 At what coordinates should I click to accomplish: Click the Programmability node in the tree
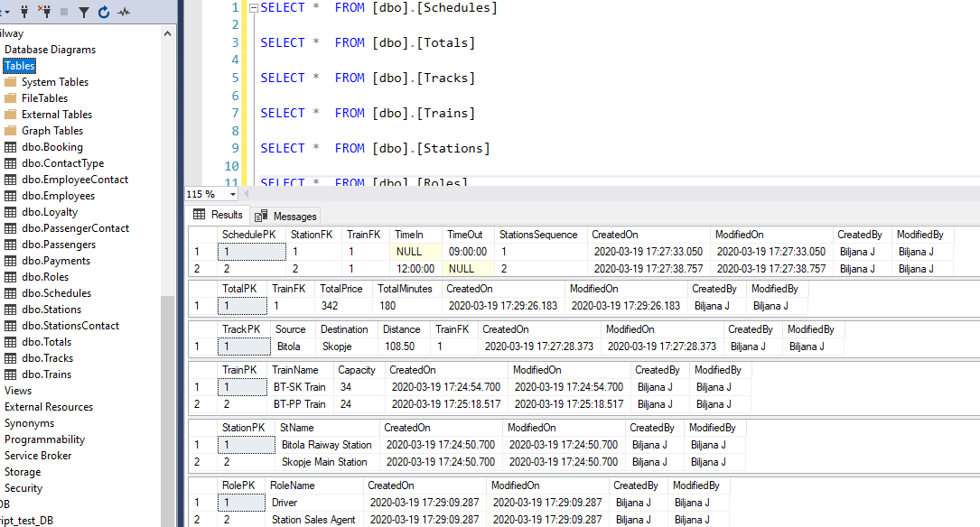(44, 439)
